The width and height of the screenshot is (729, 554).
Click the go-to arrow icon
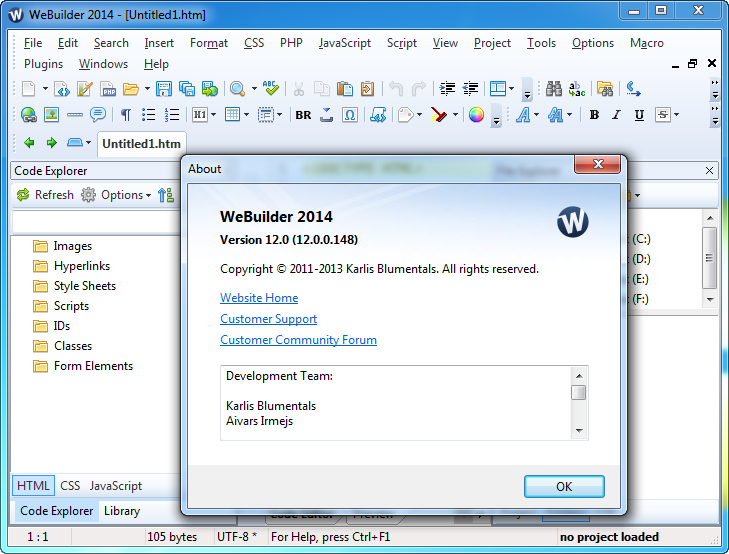[633, 88]
